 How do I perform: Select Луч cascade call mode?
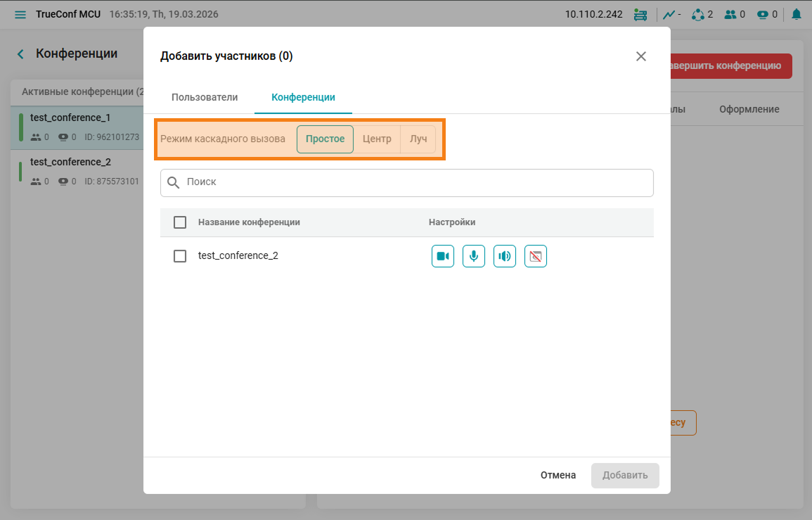pos(418,139)
